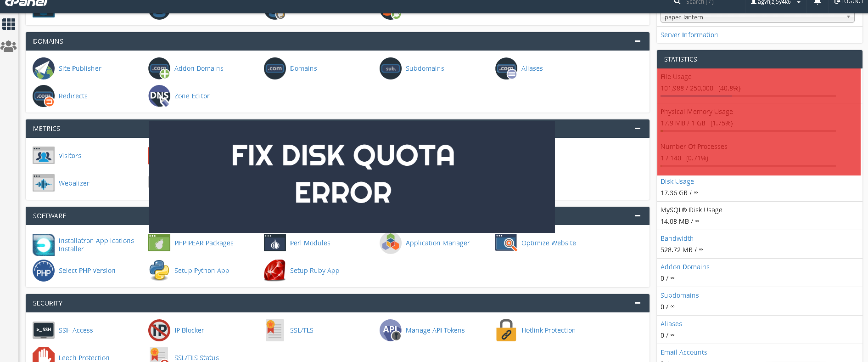The height and width of the screenshot is (362, 868).
Task: Open the Leech Protection hand icon
Action: 44,355
